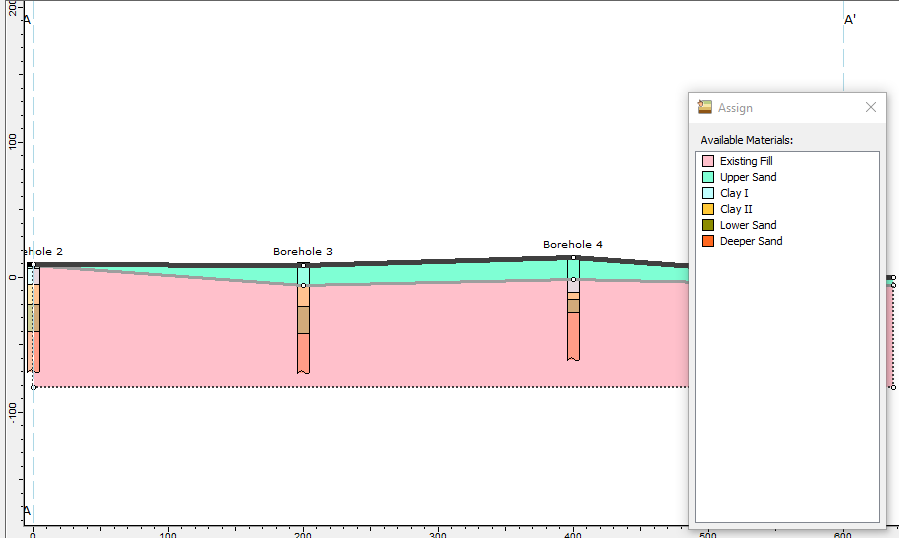Click the green Upper Sand region in section
Image resolution: width=899 pixels, height=538 pixels.
pyautogui.click(x=450, y=272)
